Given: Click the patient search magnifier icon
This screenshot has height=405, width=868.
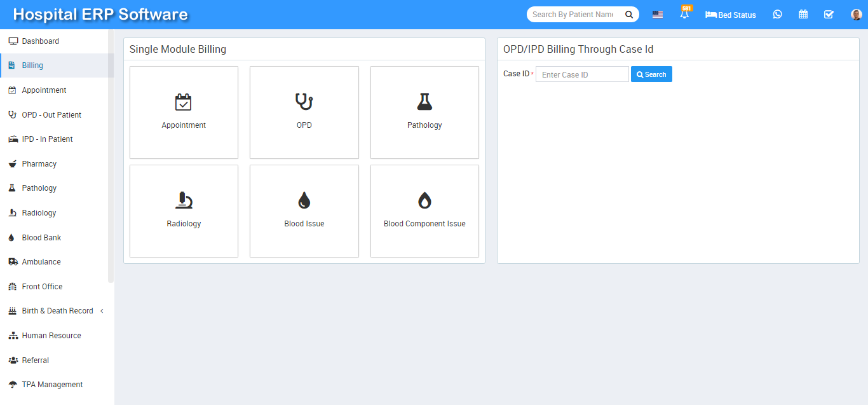Looking at the screenshot, I should (x=628, y=15).
